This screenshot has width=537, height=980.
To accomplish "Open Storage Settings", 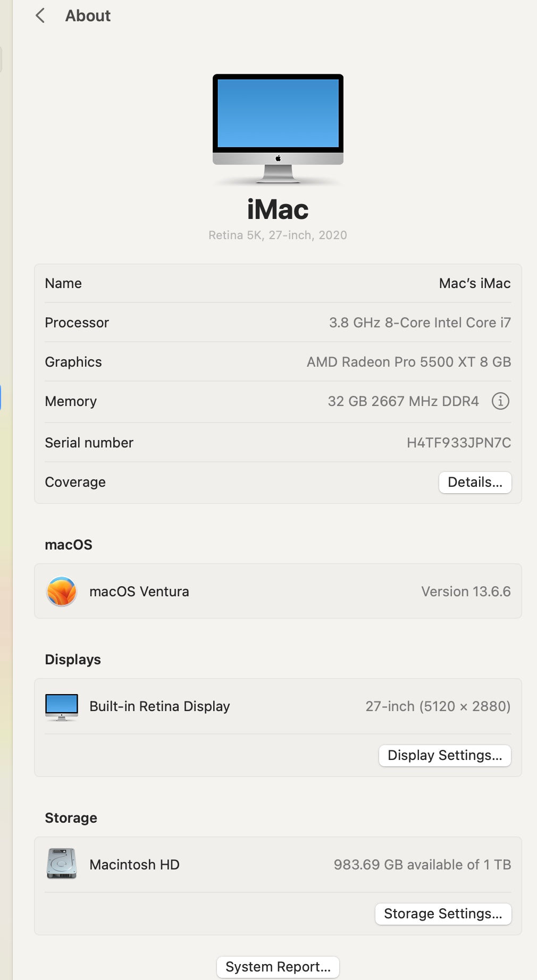I will pos(443,914).
